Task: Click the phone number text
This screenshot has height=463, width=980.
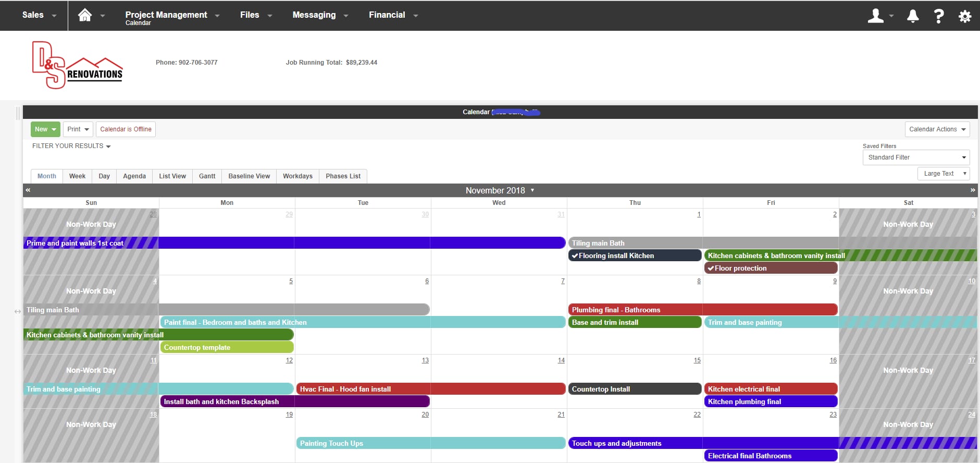Action: 187,63
